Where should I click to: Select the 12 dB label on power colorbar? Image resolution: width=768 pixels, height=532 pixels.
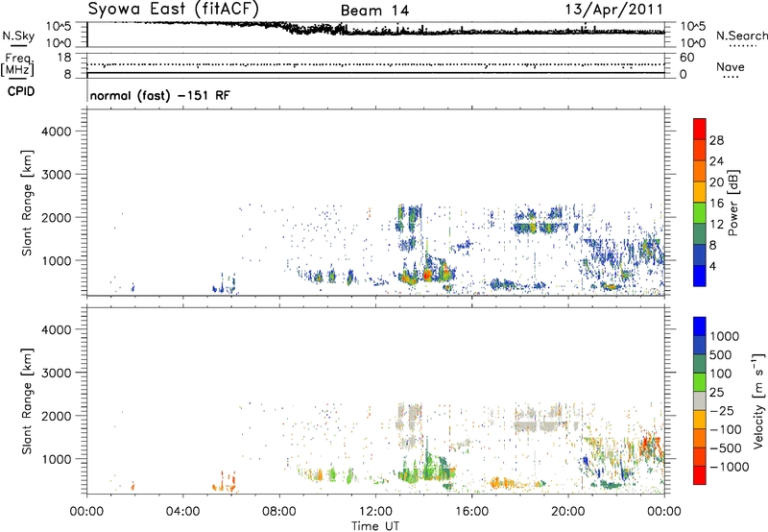click(716, 225)
